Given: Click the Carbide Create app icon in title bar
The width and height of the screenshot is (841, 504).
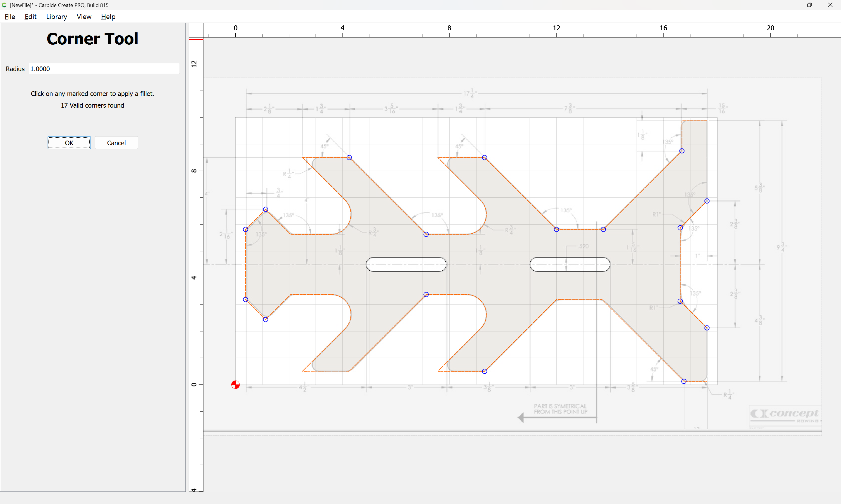Looking at the screenshot, I should pos(4,5).
